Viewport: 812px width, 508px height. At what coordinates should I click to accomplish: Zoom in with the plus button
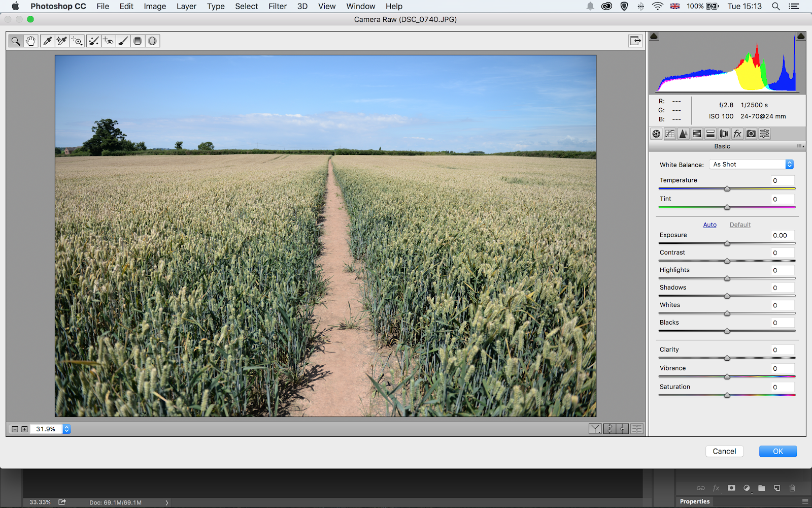(x=24, y=429)
